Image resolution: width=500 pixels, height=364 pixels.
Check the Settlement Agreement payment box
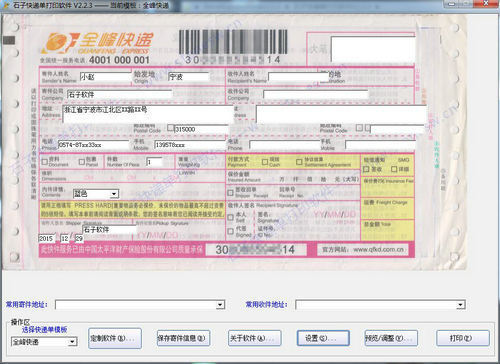pos(299,162)
